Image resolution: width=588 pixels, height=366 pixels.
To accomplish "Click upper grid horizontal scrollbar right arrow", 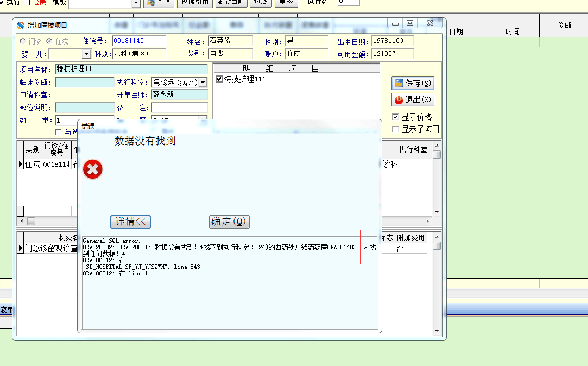I will click(x=427, y=221).
